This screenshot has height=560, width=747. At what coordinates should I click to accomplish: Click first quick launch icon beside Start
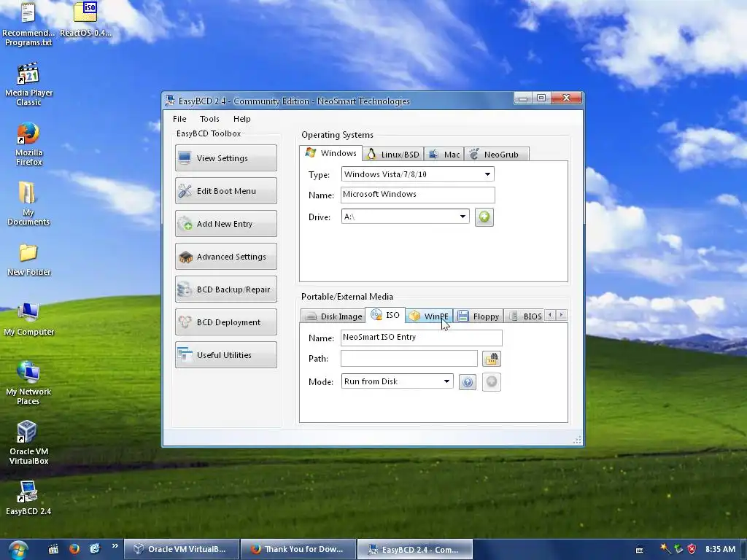[53, 549]
